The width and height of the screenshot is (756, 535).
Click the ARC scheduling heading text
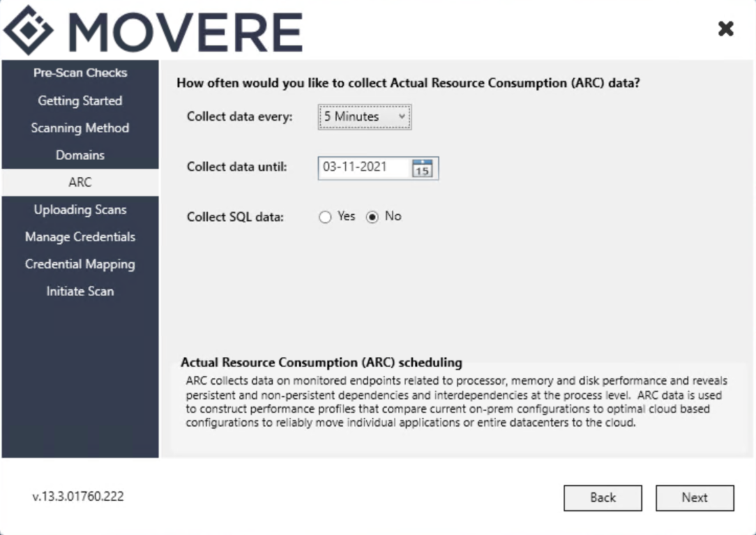coord(322,362)
